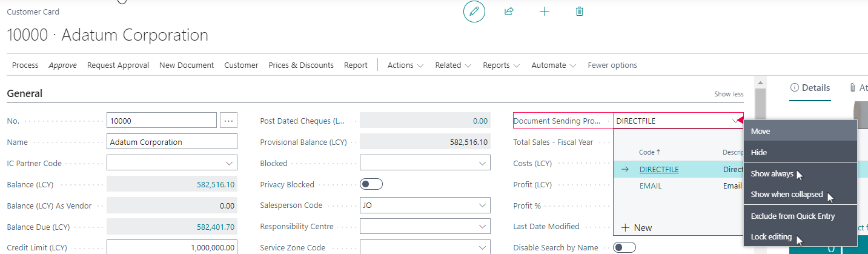
Task: Open the Service Zone Code dropdown
Action: coord(483,247)
